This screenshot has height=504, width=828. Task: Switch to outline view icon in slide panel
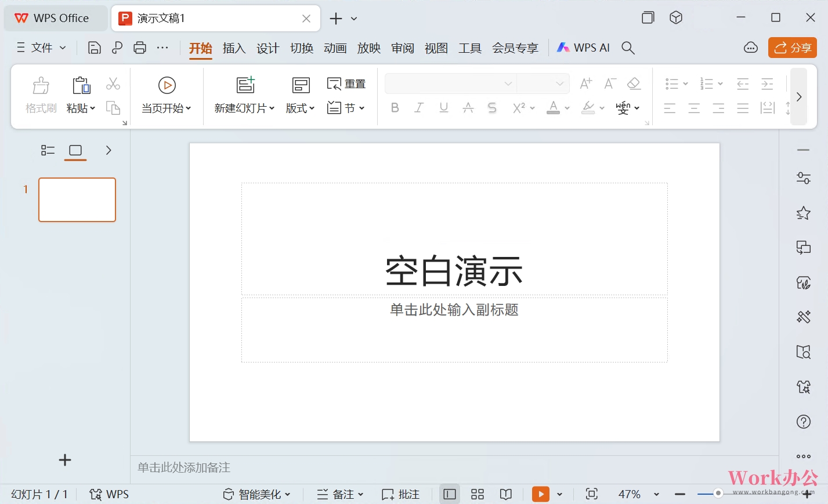tap(48, 151)
